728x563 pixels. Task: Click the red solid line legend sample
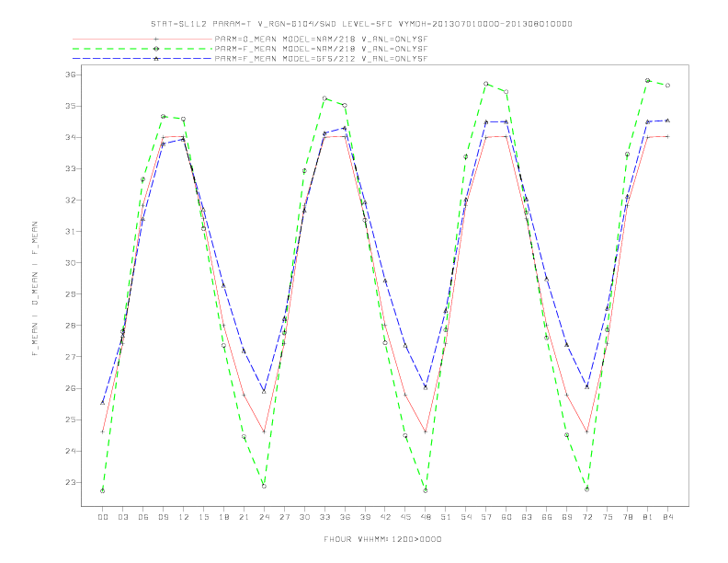(142, 39)
